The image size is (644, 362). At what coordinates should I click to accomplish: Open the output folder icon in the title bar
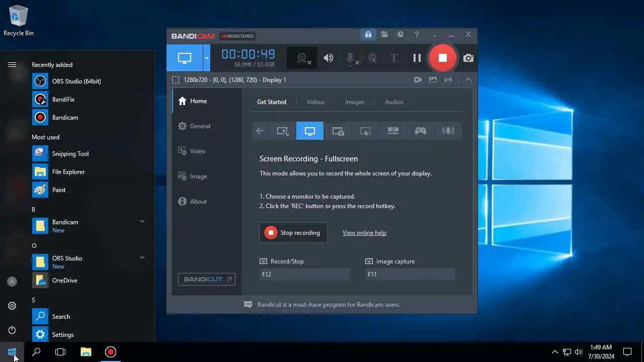coord(384,35)
